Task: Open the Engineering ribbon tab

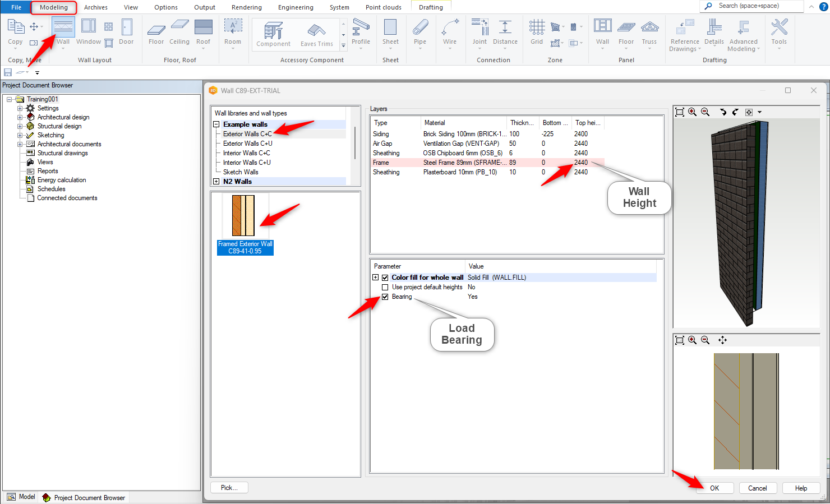Action: [296, 7]
